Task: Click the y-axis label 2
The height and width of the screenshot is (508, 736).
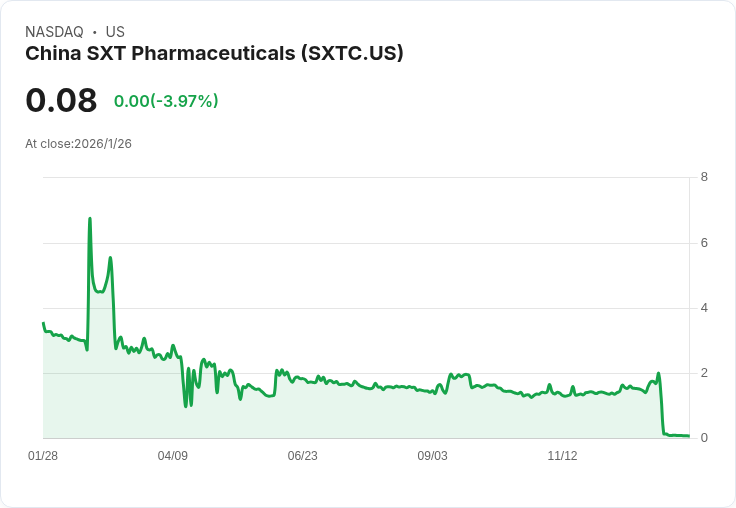Action: [x=704, y=373]
